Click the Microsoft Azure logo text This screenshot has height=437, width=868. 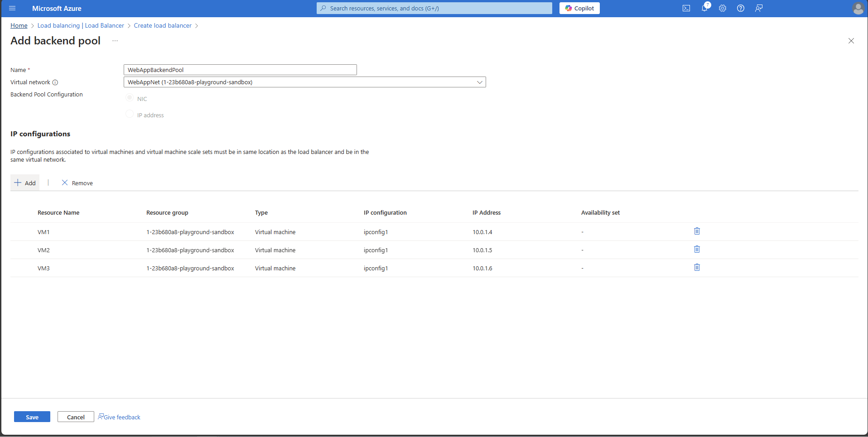click(x=57, y=8)
